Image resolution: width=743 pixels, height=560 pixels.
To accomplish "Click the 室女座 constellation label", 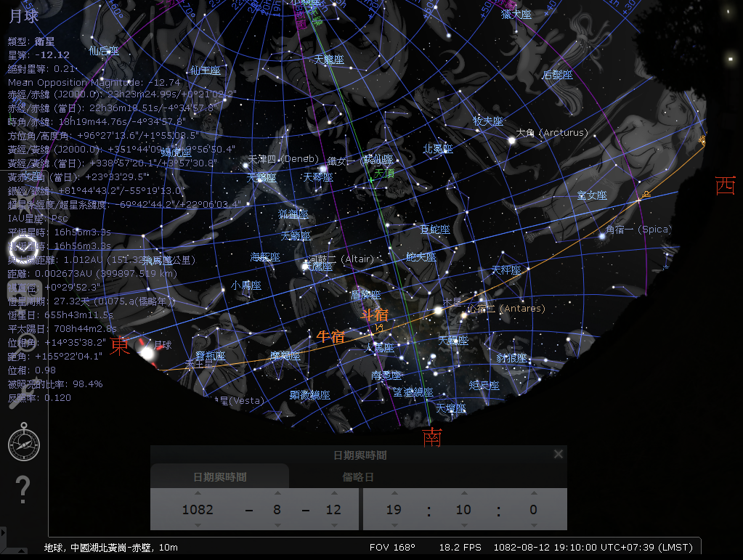I will tap(592, 195).
